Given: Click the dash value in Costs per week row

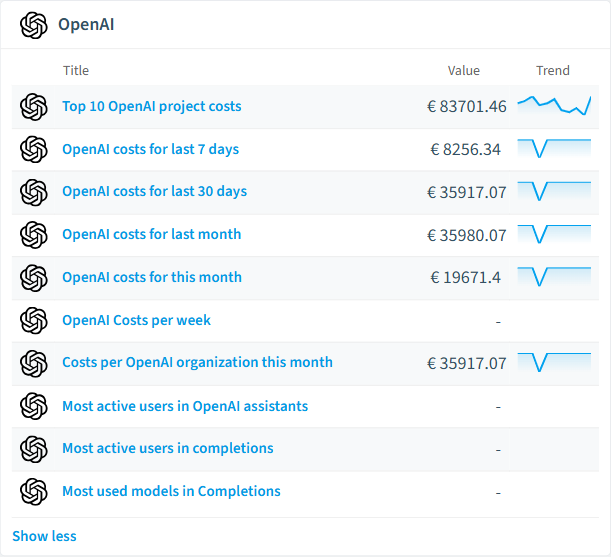Looking at the screenshot, I should pos(498,322).
